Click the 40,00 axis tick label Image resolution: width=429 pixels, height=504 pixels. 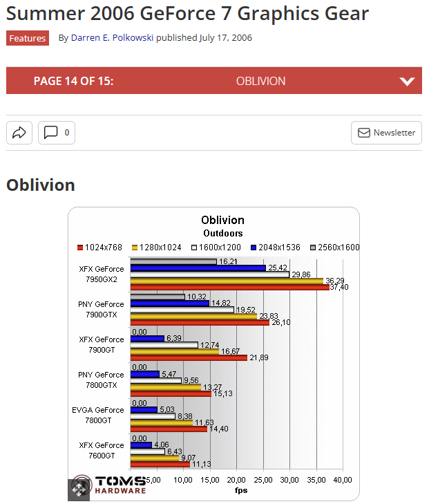click(343, 480)
